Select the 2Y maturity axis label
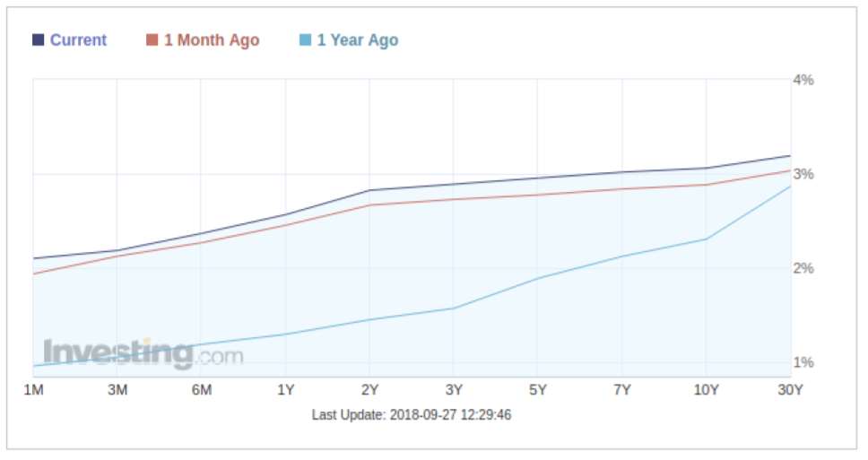The height and width of the screenshot is (460, 868). coord(369,390)
